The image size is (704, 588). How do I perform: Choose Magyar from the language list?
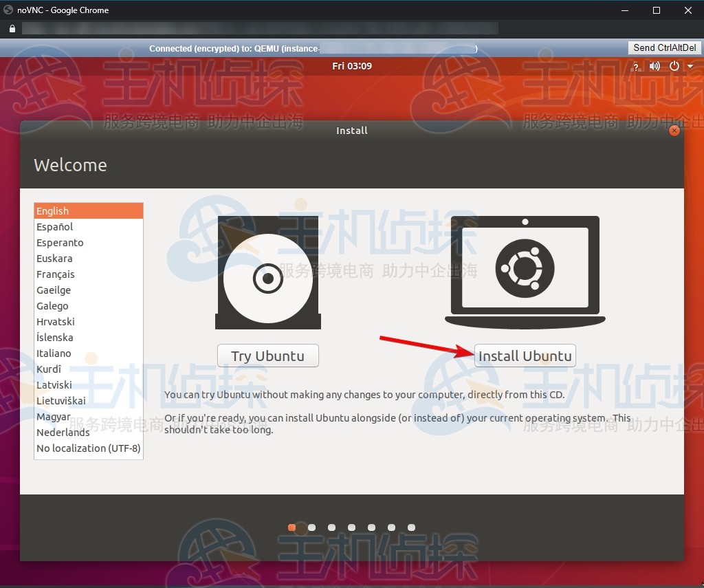[x=53, y=417]
